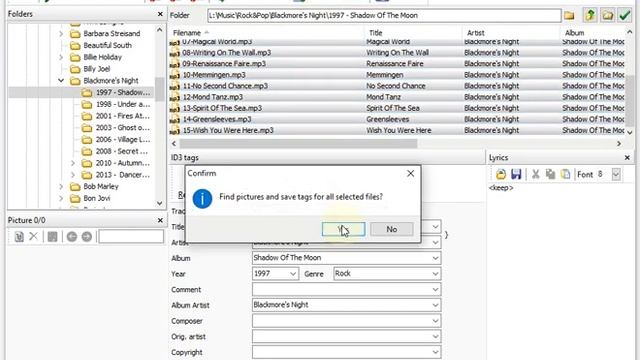Select the file 08-Writing On The Wall.mp3
640x360 pixels.
point(227,53)
